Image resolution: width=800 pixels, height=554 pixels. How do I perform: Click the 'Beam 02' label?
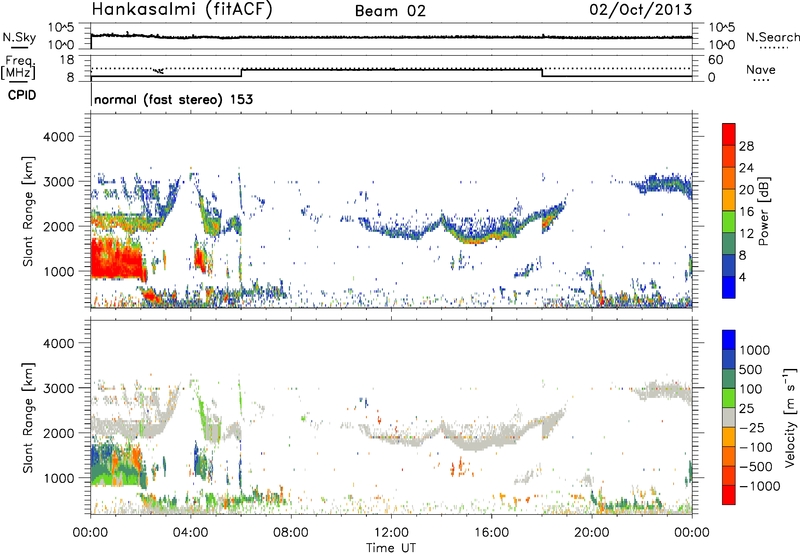point(390,11)
